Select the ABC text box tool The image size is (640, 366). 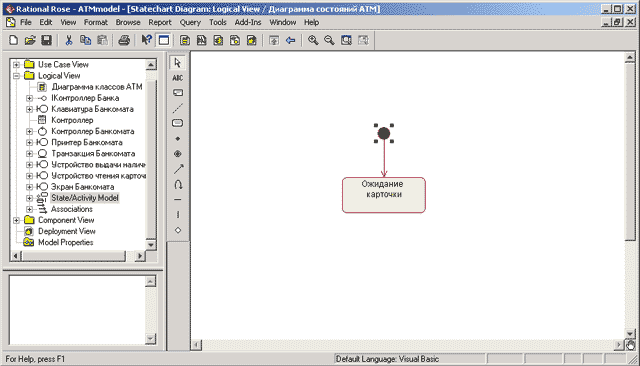[x=178, y=78]
